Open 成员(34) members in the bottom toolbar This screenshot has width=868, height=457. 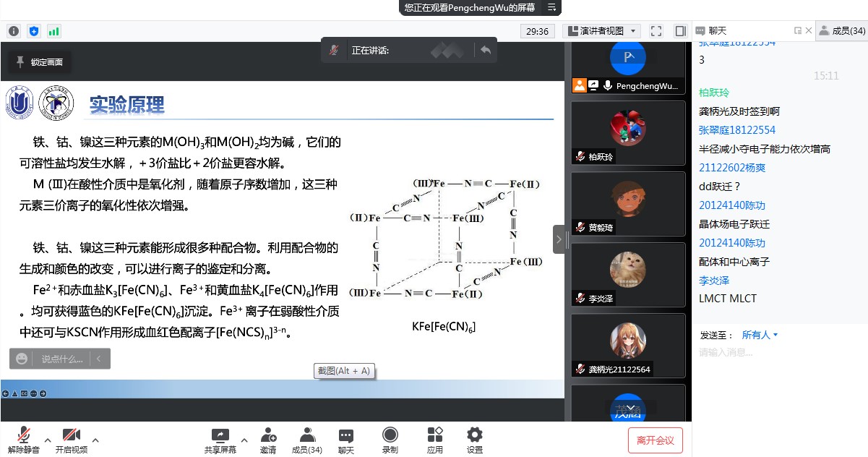click(x=307, y=435)
